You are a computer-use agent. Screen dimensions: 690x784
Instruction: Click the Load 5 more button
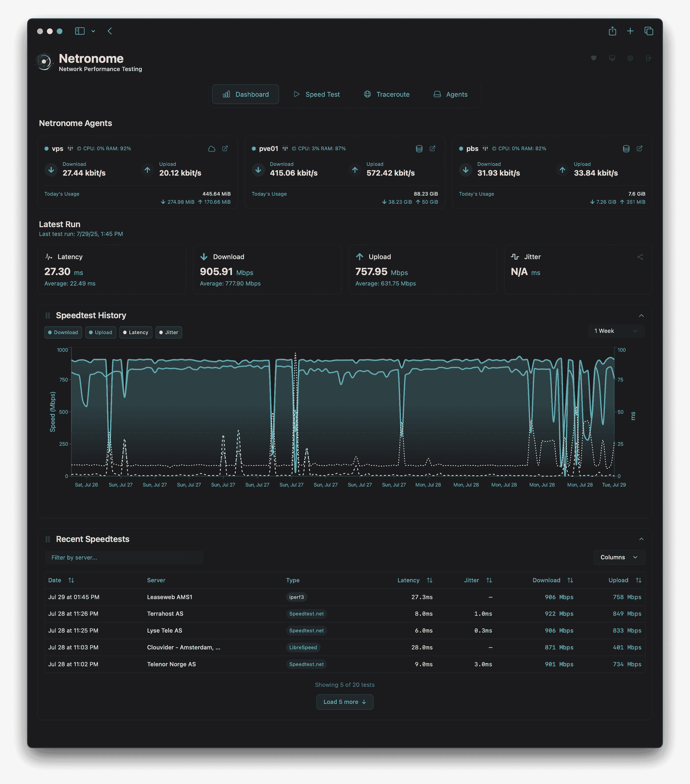tap(345, 702)
